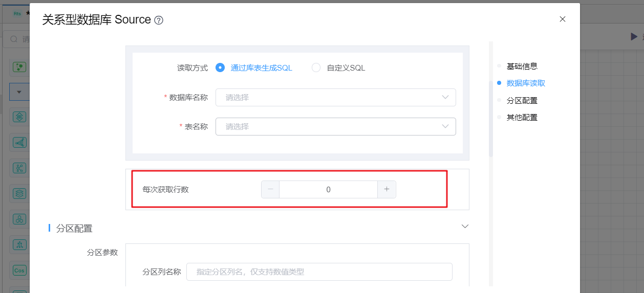Click the search magnifier icon in the sidebar
This screenshot has width=644, height=293.
click(x=14, y=39)
